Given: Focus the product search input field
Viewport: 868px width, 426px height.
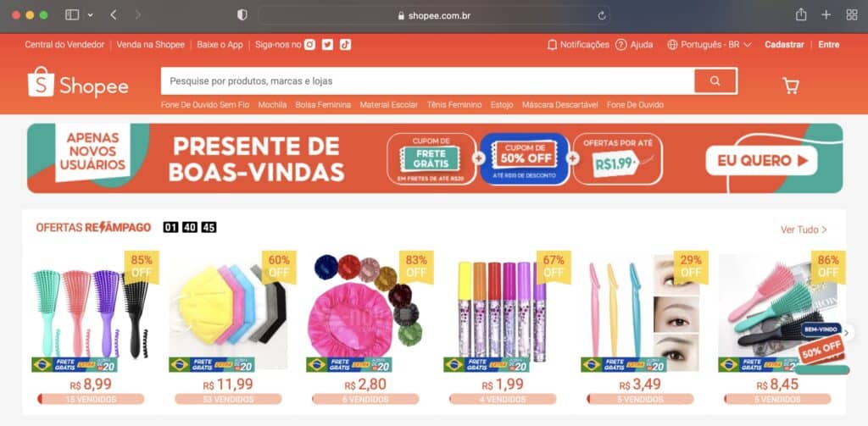Looking at the screenshot, I should [427, 81].
